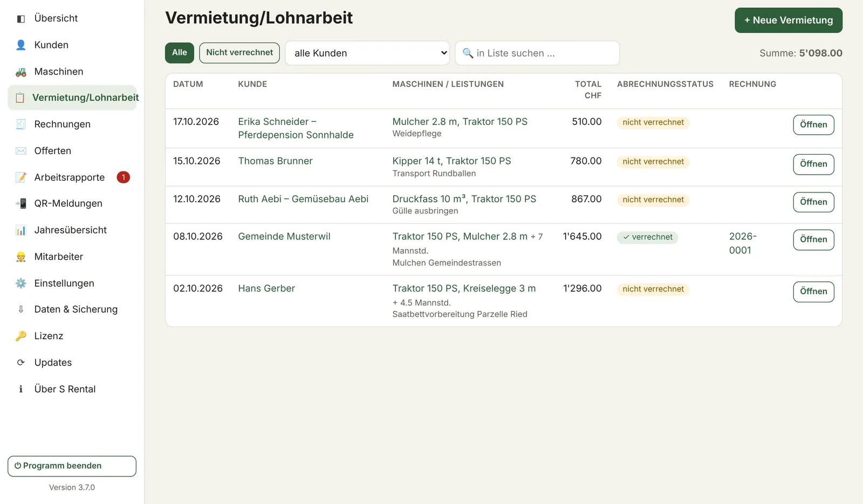Viewport: 863px width, 504px height.
Task: Click the Arbeitsrapporte notepad icon
Action: tap(21, 177)
